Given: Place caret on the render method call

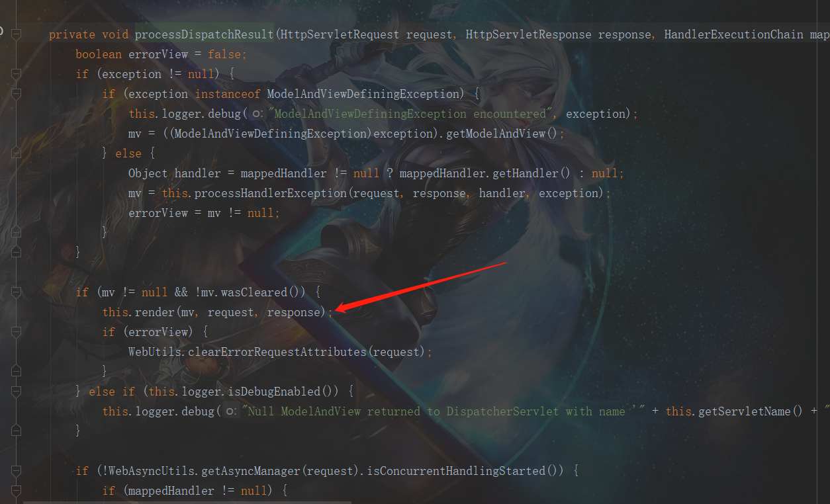Looking at the screenshot, I should [x=154, y=312].
